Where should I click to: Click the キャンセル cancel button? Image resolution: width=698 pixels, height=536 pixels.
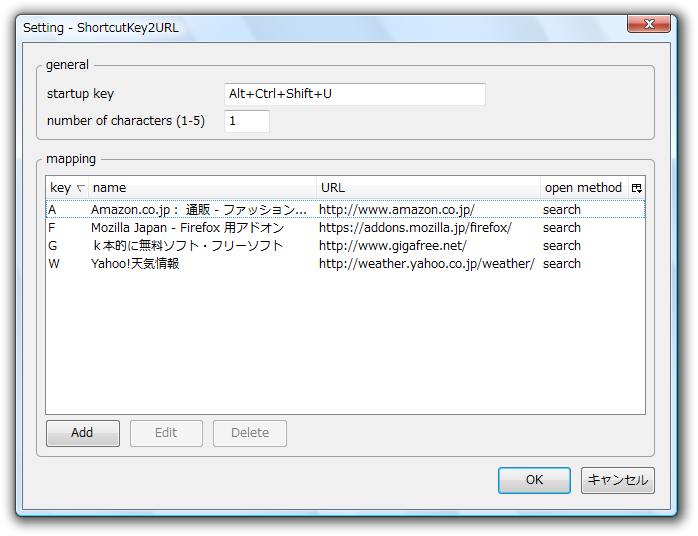click(617, 480)
